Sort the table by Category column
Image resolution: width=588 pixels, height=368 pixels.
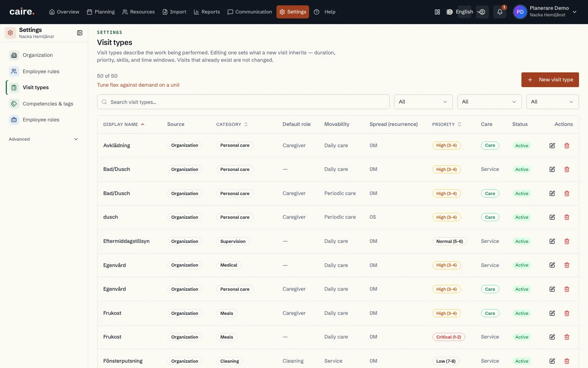point(232,124)
